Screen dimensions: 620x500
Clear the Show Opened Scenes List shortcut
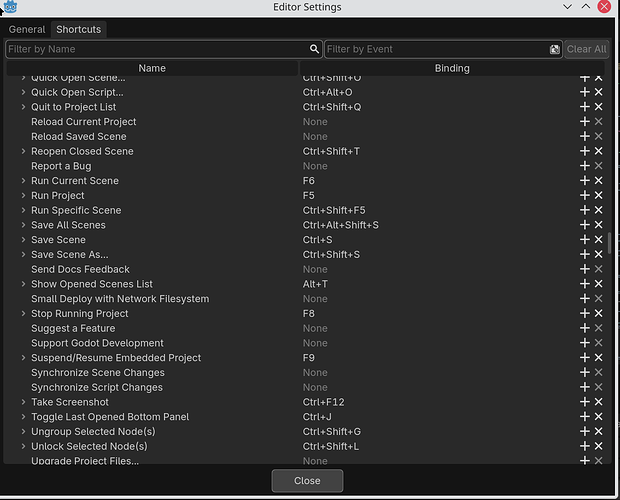pos(599,284)
